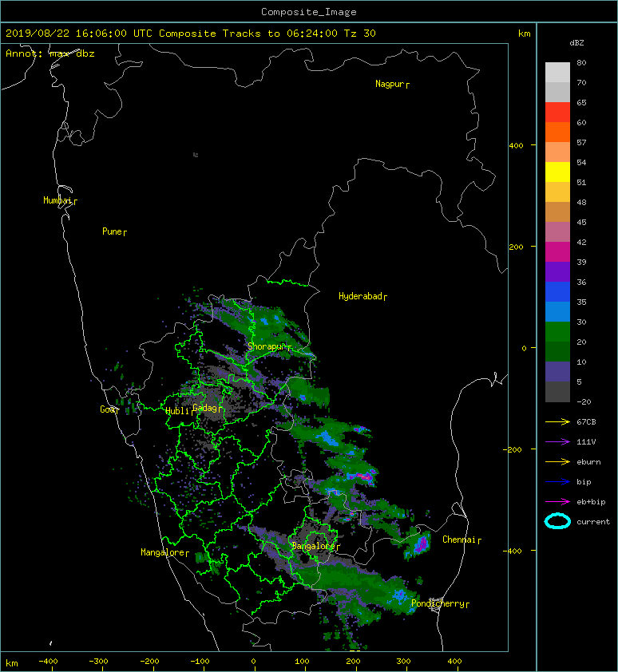Select the Shorapur city label
This screenshot has height=672, width=618.
click(269, 346)
